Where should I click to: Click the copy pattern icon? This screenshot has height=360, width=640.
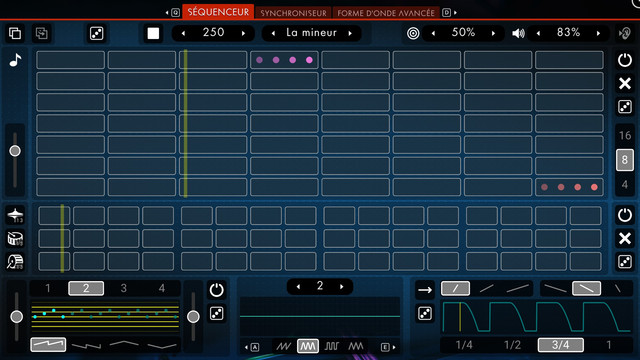tap(15, 33)
